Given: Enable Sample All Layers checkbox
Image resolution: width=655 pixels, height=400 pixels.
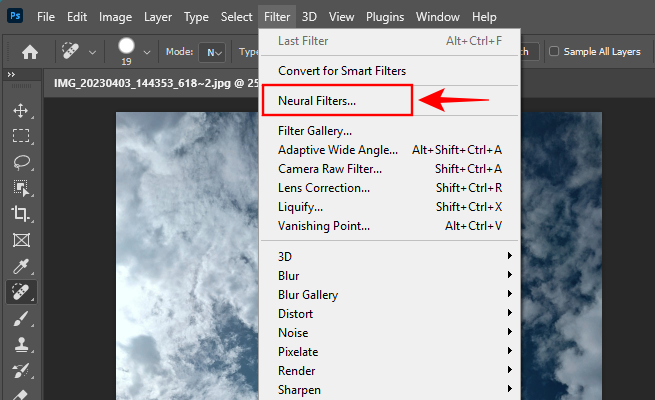Looking at the screenshot, I should coord(554,51).
